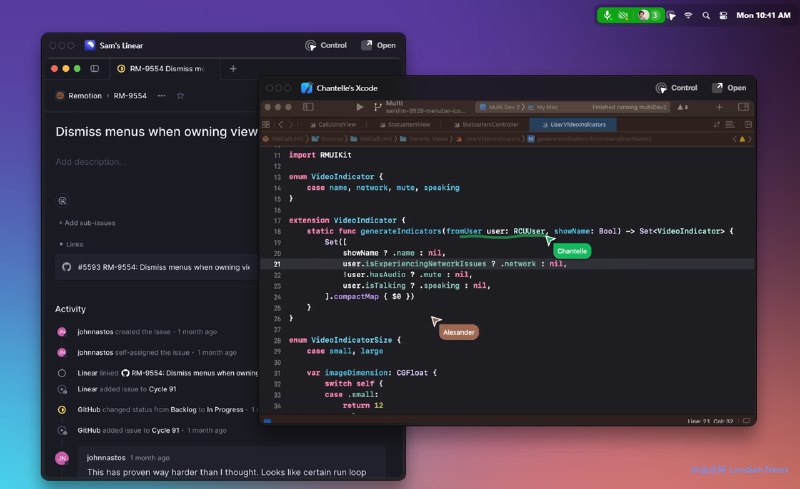Open the Wi-Fi menu bar icon
Viewport: 800px width, 489px height.
[688, 15]
